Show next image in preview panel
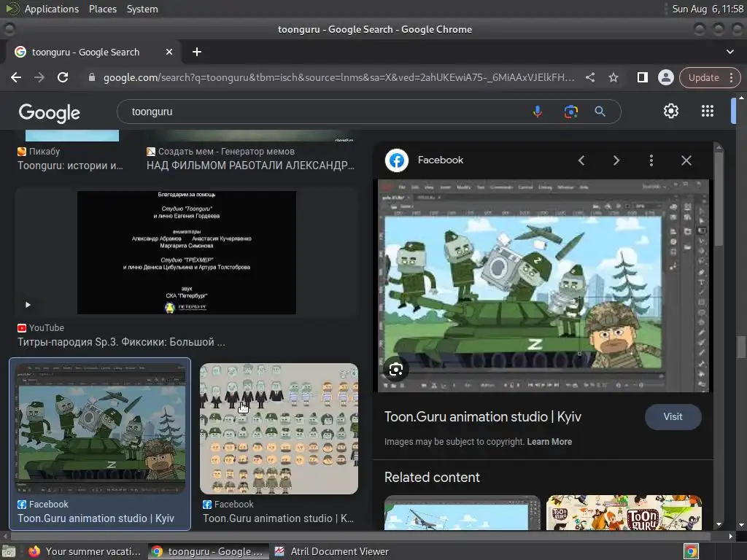747x560 pixels. click(616, 160)
